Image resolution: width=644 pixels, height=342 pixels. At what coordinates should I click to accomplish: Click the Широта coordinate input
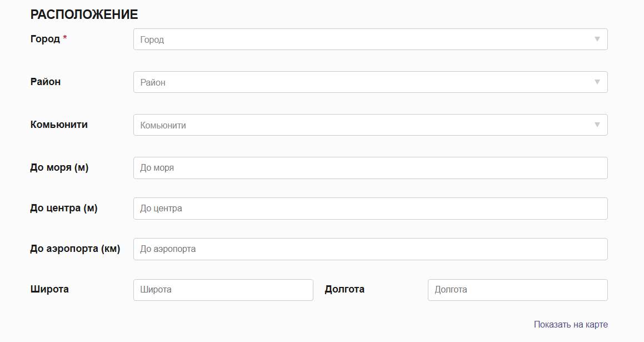[223, 290]
